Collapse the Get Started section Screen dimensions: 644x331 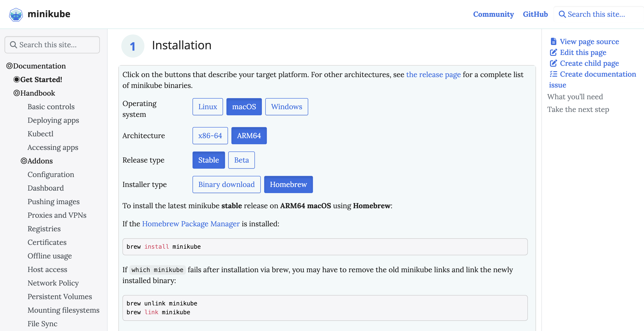(16, 80)
